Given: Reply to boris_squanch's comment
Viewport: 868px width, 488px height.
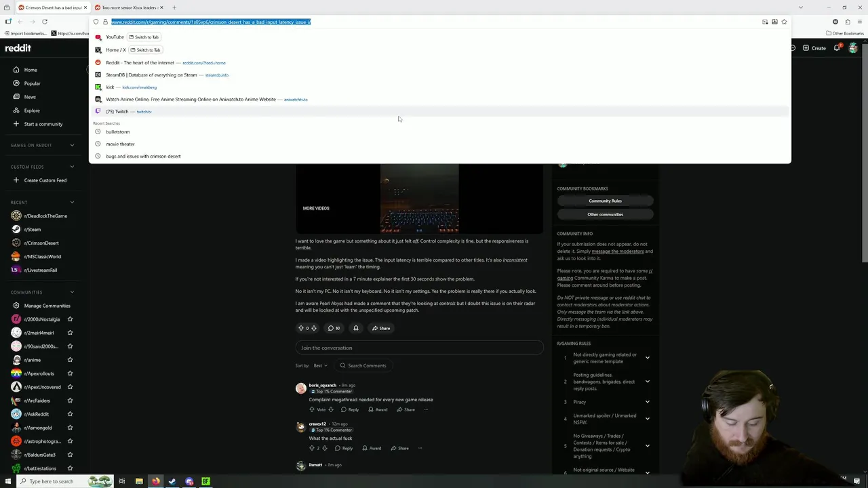Looking at the screenshot, I should pos(350,409).
